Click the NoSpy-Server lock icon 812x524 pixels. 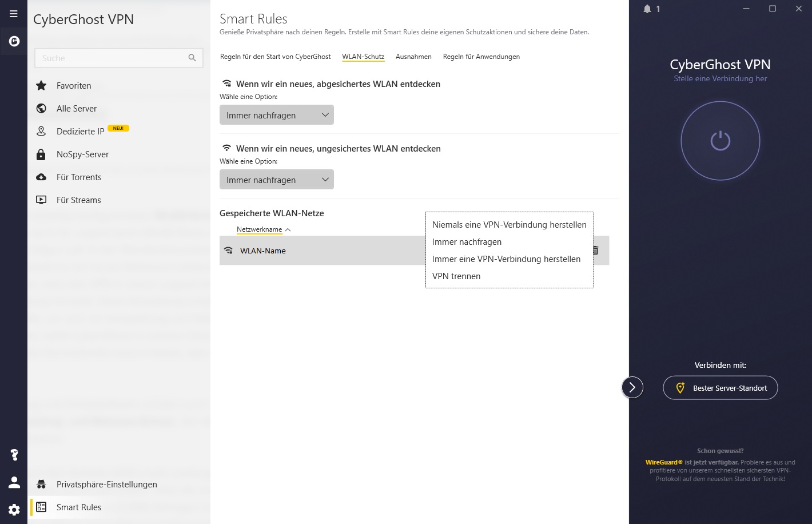(x=41, y=154)
